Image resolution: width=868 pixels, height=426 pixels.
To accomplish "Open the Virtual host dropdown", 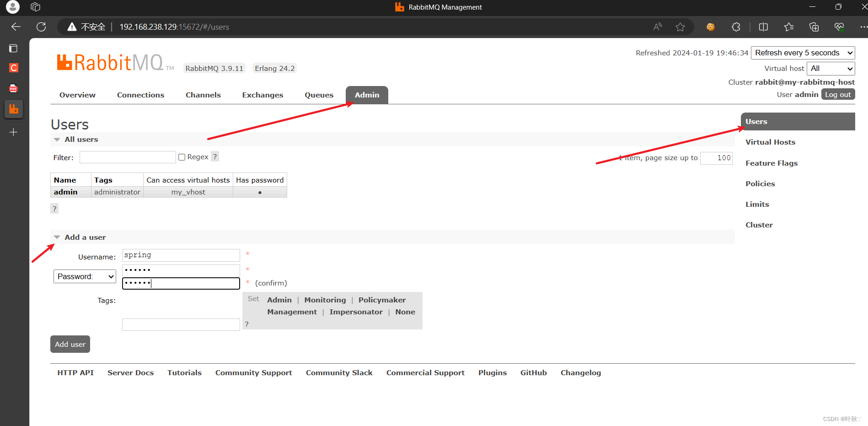I will click(830, 68).
